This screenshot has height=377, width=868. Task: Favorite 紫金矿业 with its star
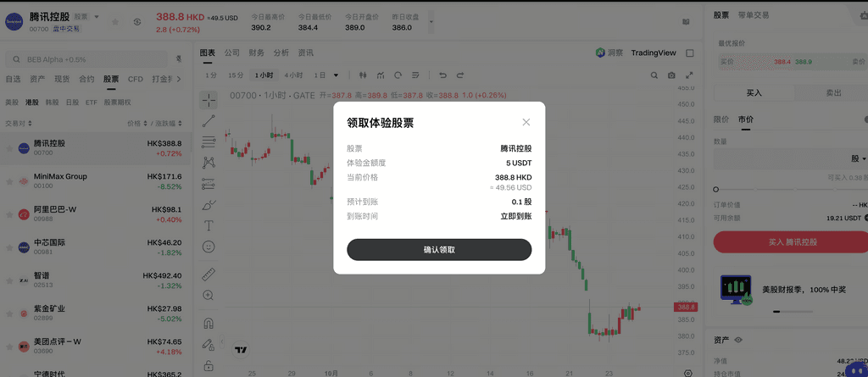(9, 313)
